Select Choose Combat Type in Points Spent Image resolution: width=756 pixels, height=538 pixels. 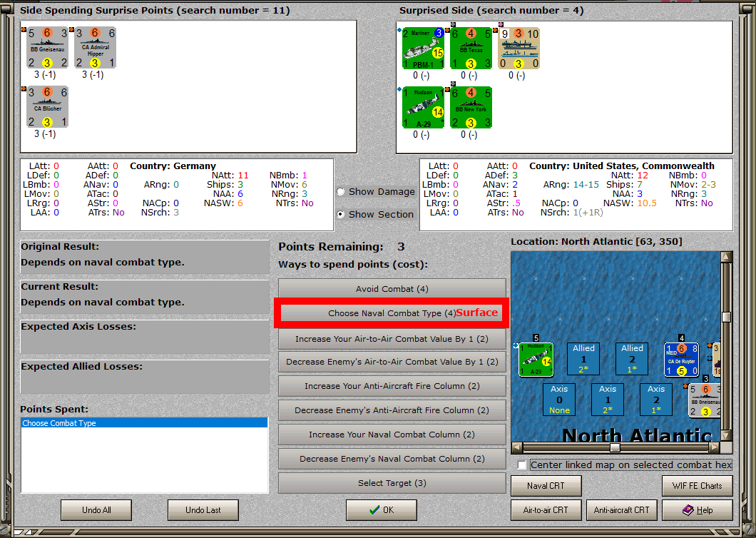144,423
